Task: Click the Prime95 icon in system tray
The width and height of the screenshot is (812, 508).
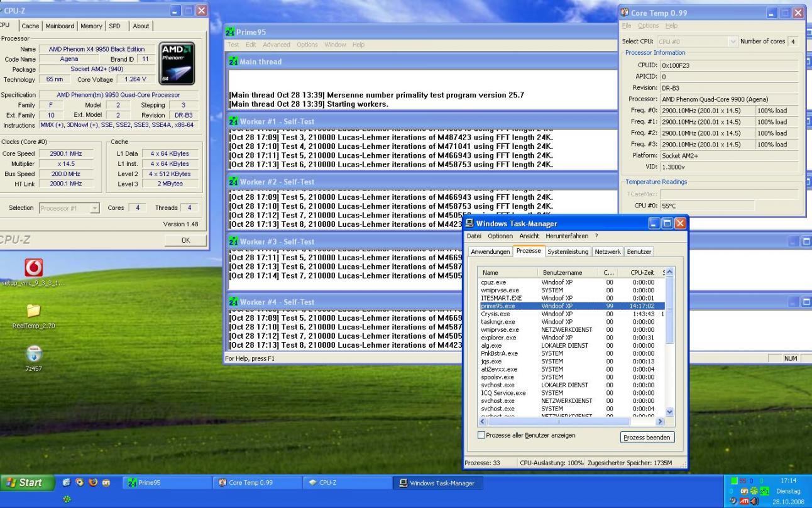Action: click(x=764, y=490)
